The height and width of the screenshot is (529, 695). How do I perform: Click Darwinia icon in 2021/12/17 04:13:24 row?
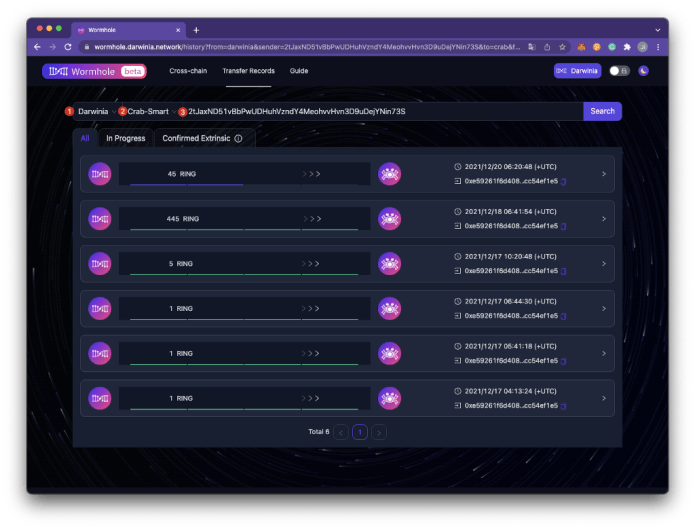click(100, 398)
